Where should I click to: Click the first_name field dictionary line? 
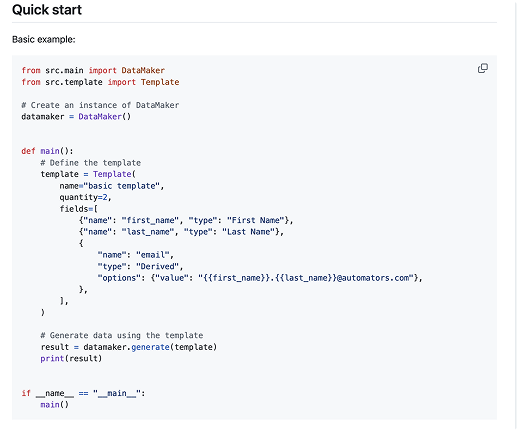pos(186,220)
